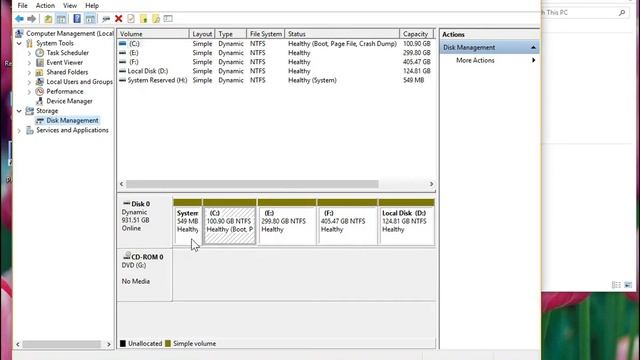The height and width of the screenshot is (360, 640).
Task: Click the right arrow of the volume list scrollbar
Action: click(x=431, y=184)
